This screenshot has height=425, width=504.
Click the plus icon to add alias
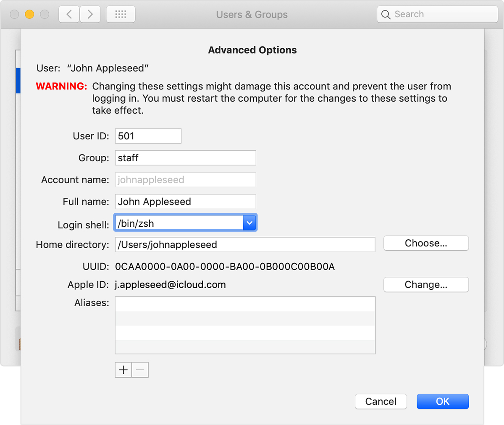tap(123, 370)
